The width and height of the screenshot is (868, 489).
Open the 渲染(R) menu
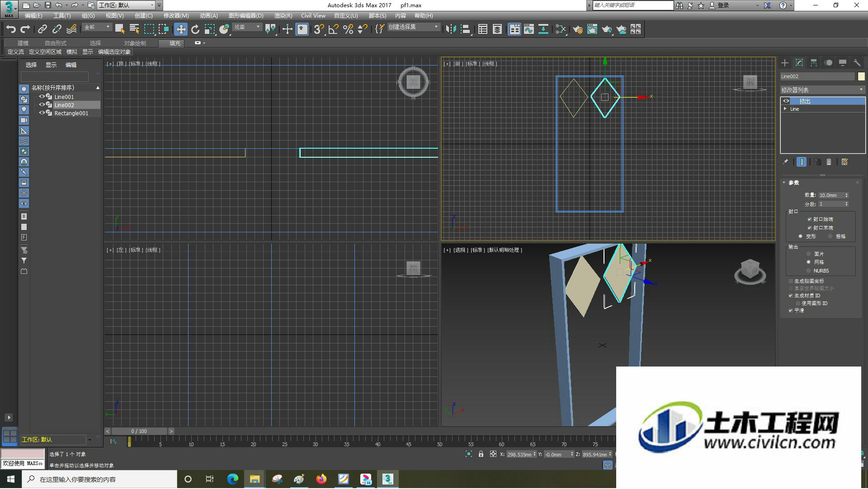click(x=283, y=16)
